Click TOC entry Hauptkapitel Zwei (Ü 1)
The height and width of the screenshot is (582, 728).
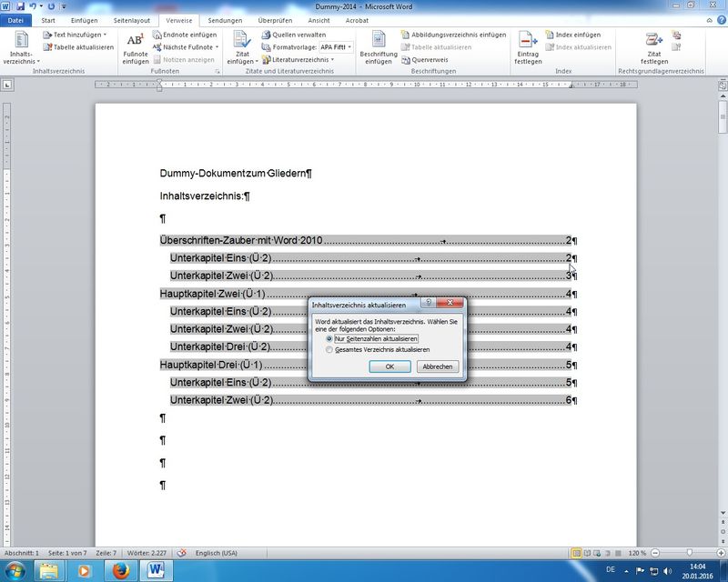pyautogui.click(x=212, y=294)
